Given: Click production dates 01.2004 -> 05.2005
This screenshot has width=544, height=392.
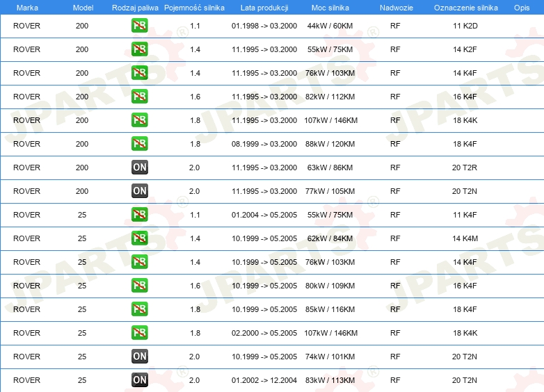Looking at the screenshot, I should click(x=264, y=215).
